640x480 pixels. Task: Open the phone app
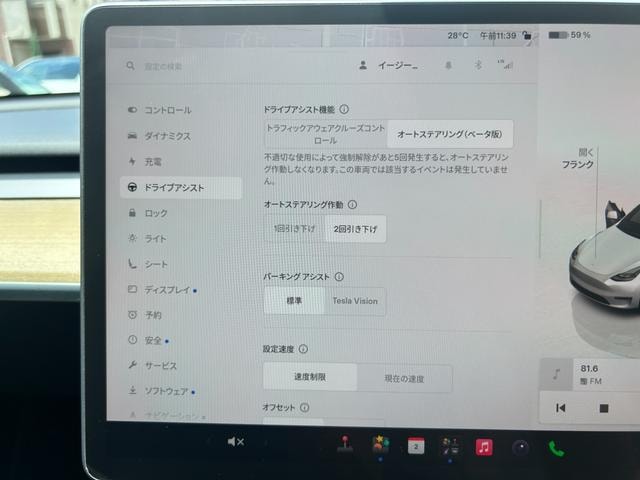point(556,449)
